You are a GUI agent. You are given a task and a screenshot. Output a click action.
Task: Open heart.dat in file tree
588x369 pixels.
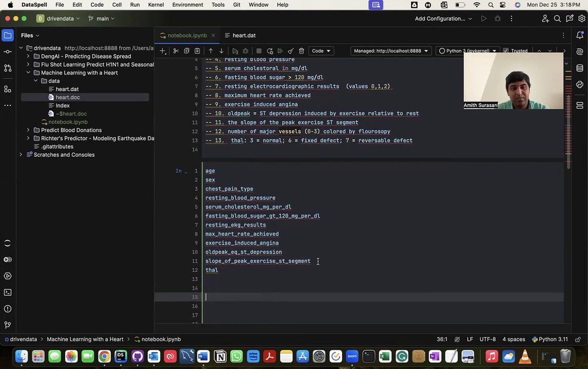67,89
